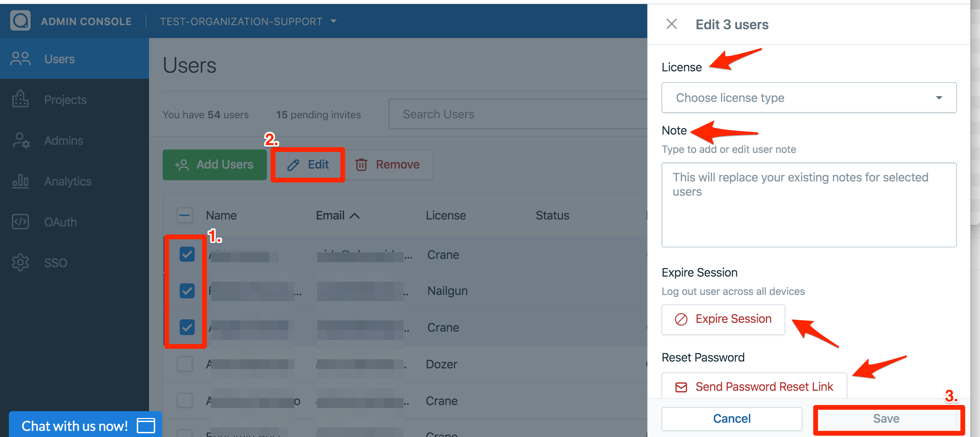Click the pencil icon on Edit

(x=293, y=165)
